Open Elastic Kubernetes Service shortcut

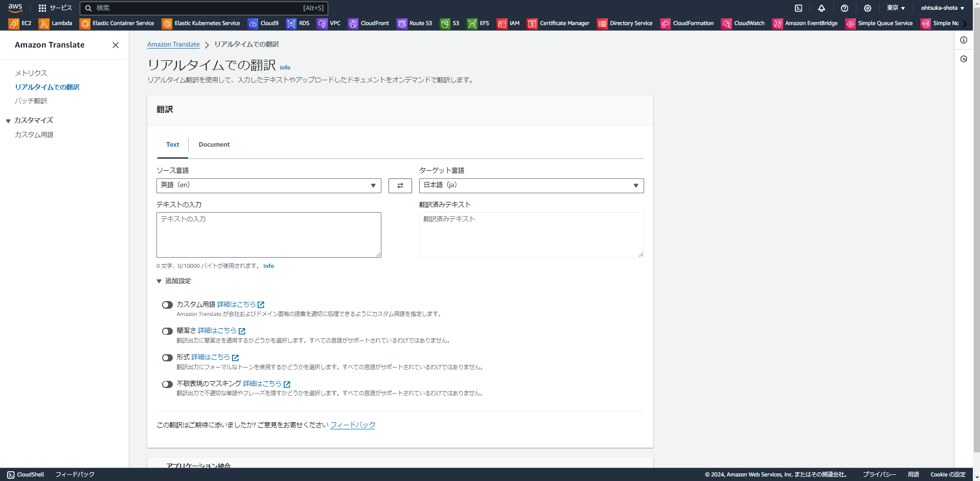tap(201, 24)
